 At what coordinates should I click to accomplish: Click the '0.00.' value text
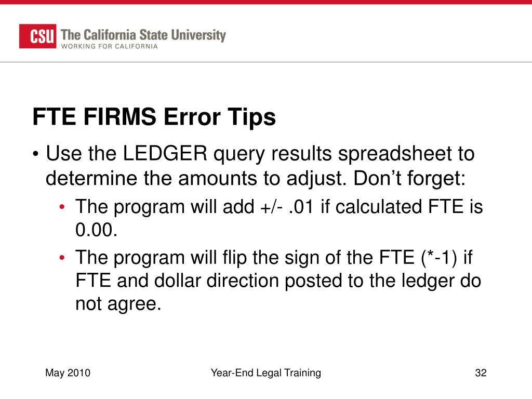click(96, 230)
